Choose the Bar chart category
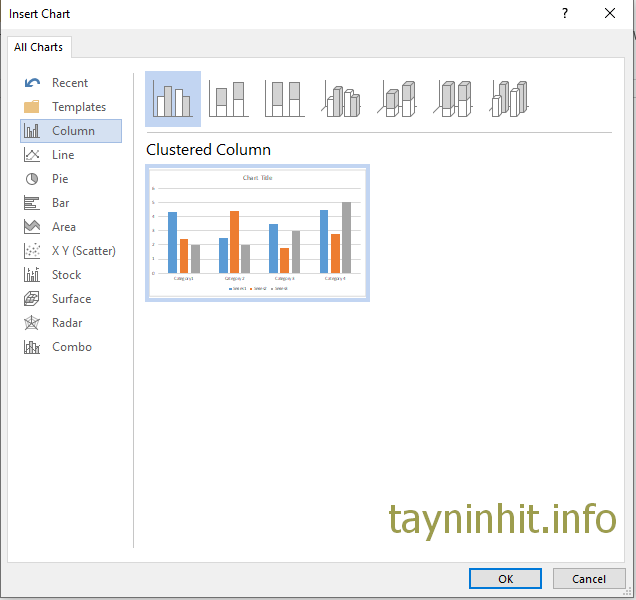The height and width of the screenshot is (600, 636). click(x=60, y=203)
